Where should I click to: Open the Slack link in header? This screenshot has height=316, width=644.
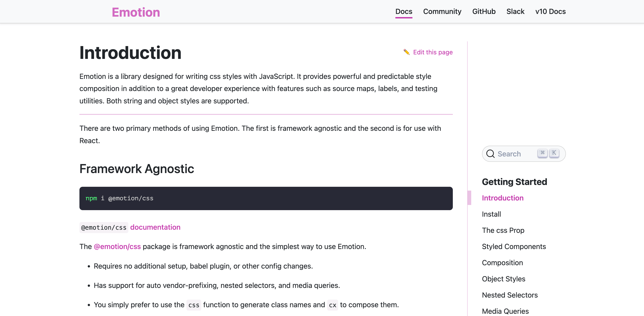tap(515, 11)
